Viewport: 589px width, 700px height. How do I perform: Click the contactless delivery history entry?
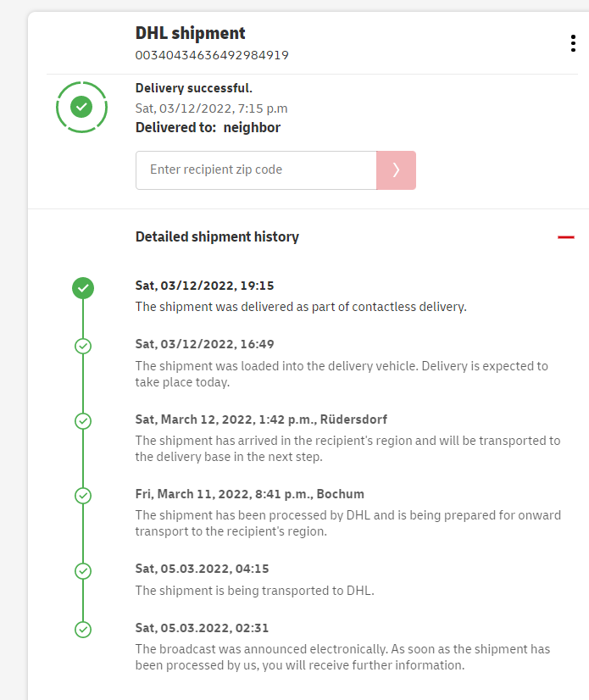tap(301, 306)
